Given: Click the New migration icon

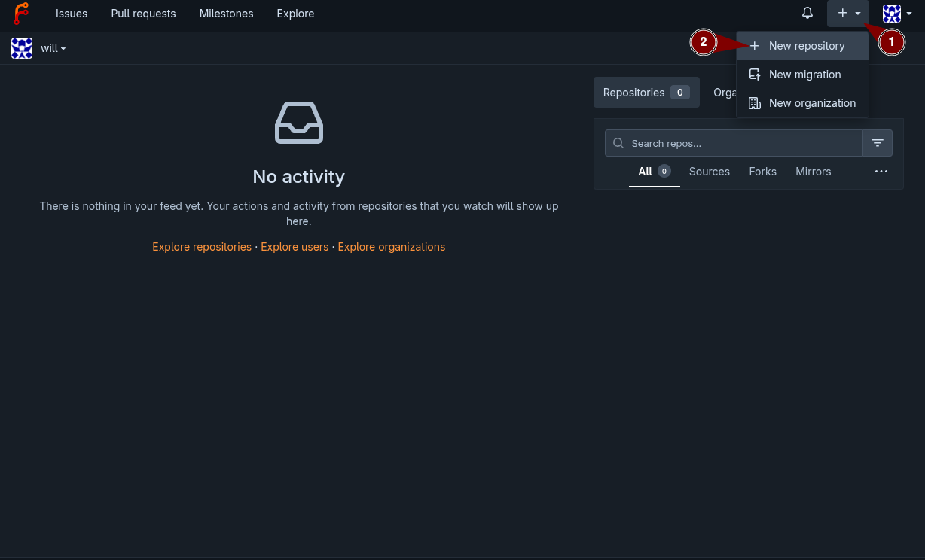Looking at the screenshot, I should [754, 75].
